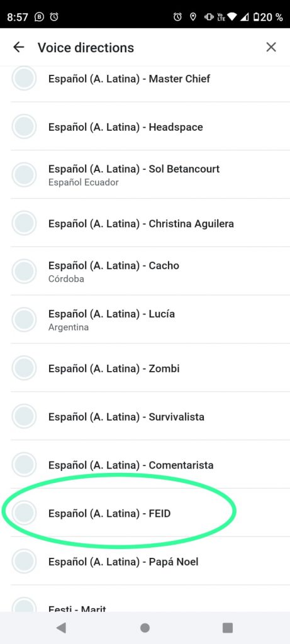290x644 pixels.
Task: Tap Android back navigation triangle
Action: 61,628
